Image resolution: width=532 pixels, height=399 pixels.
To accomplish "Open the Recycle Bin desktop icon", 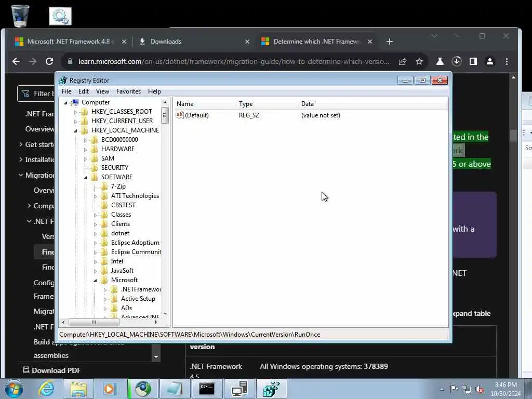I will pos(20,16).
